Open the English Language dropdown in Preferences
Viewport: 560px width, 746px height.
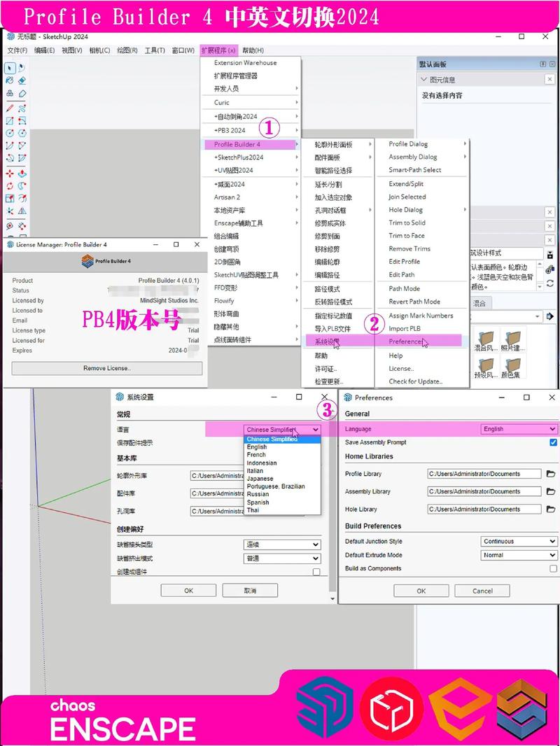point(519,429)
